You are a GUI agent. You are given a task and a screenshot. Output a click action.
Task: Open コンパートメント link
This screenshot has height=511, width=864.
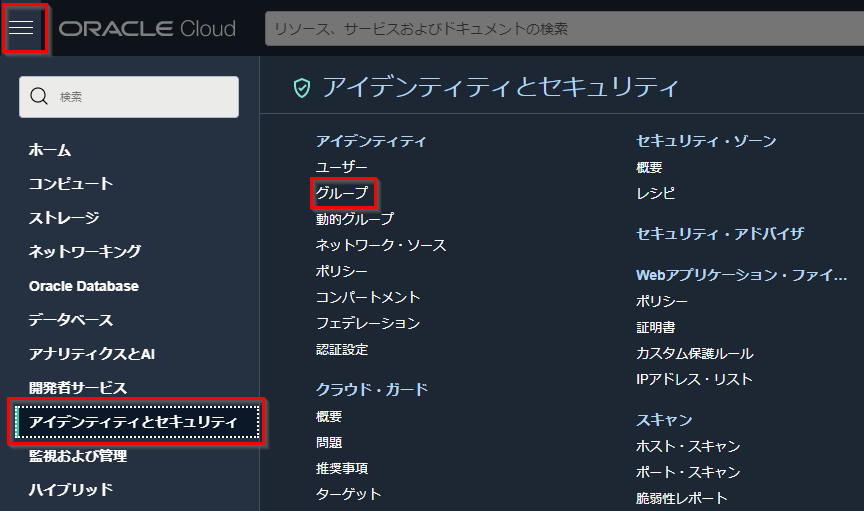(x=368, y=297)
